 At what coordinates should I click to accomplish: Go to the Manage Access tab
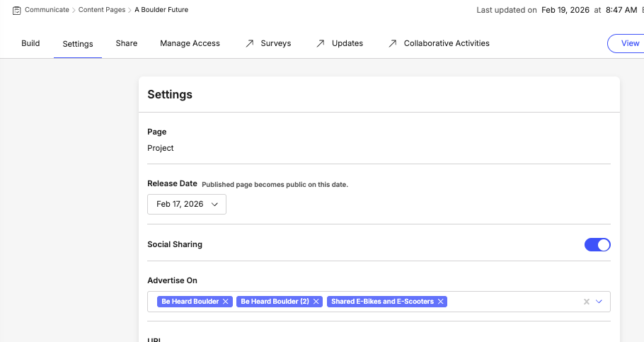[190, 43]
